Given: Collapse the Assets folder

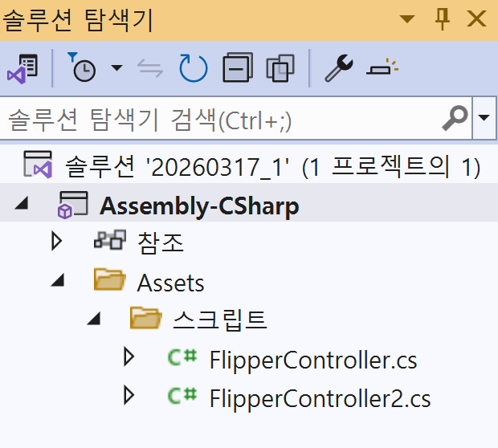Looking at the screenshot, I should click(56, 281).
